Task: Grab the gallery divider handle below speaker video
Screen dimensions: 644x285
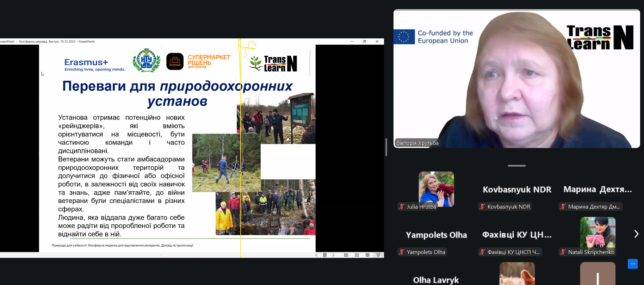Action: tap(516, 166)
